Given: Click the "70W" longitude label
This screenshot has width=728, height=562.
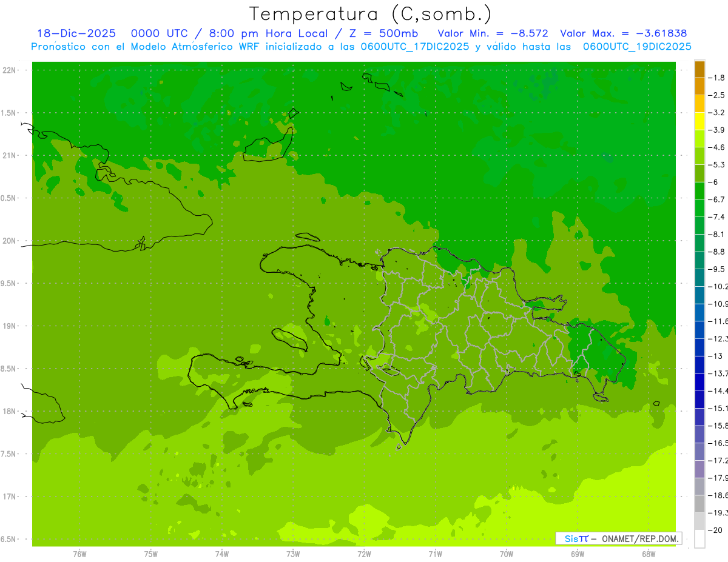Looking at the screenshot, I should [x=507, y=554].
